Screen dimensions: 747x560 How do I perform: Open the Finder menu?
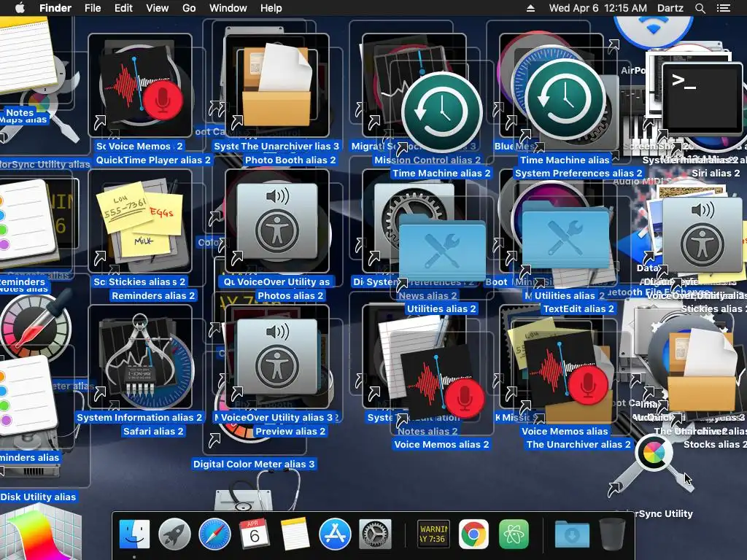pos(55,8)
